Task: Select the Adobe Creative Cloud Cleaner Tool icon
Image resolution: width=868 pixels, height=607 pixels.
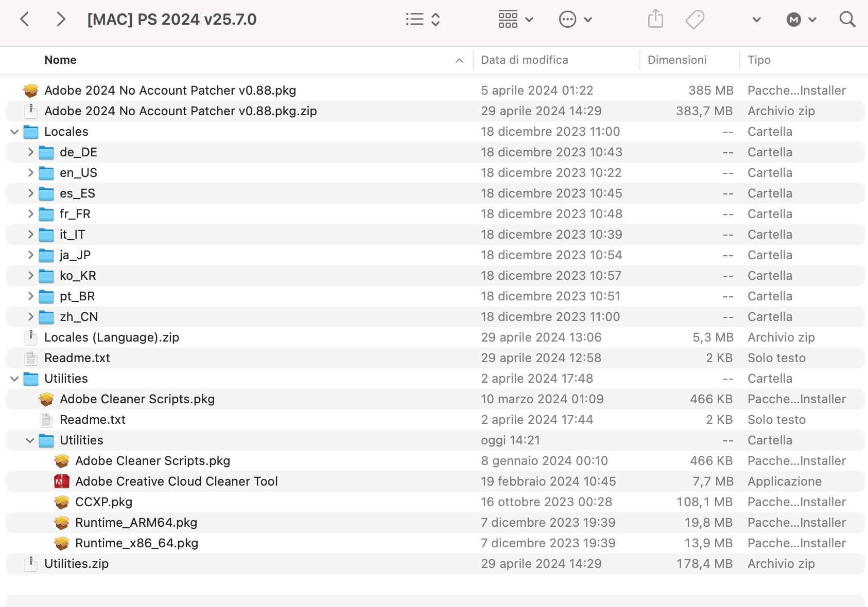Action: click(62, 481)
